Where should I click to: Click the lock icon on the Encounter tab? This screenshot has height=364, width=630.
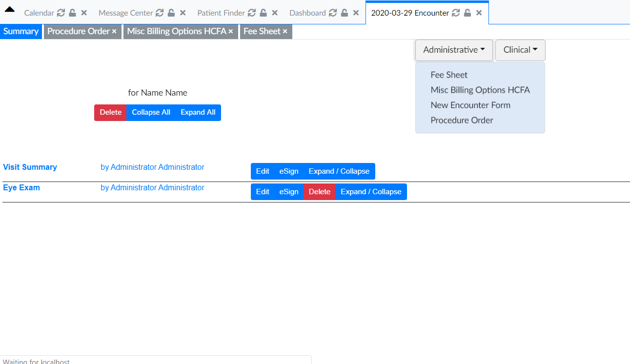coord(467,13)
